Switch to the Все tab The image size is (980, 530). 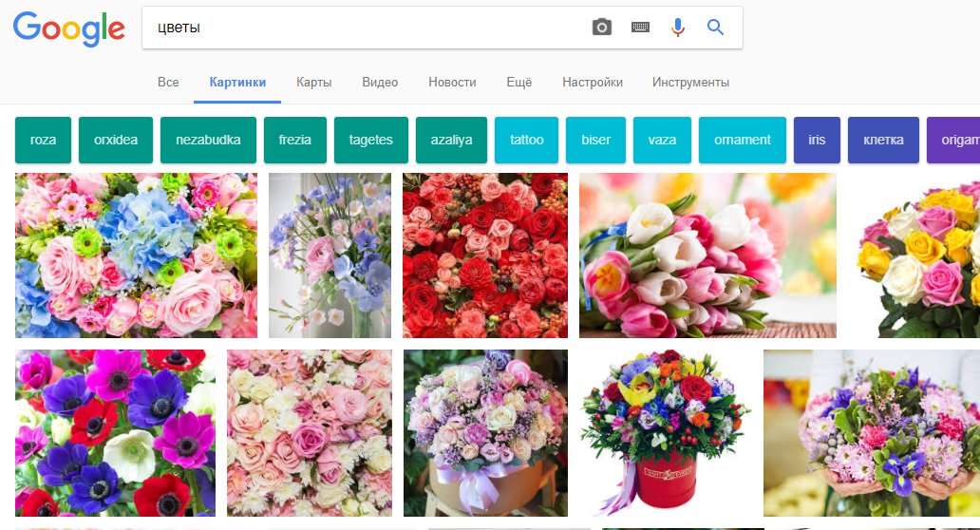(168, 82)
